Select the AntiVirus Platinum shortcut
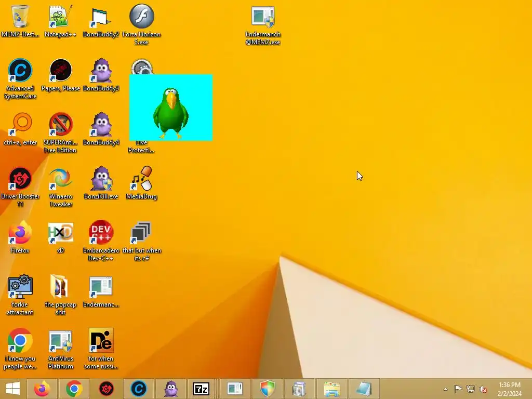Viewport: 532px width, 399px height. [x=60, y=349]
